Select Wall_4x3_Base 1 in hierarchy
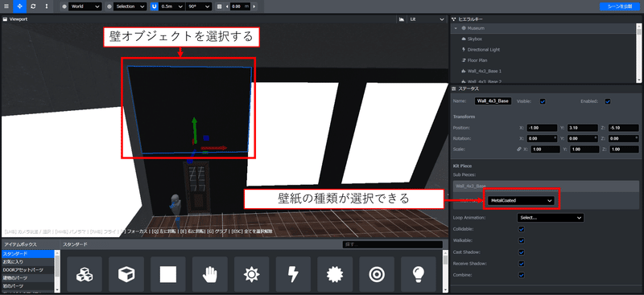Screen dimensions: 644x295 pos(485,71)
